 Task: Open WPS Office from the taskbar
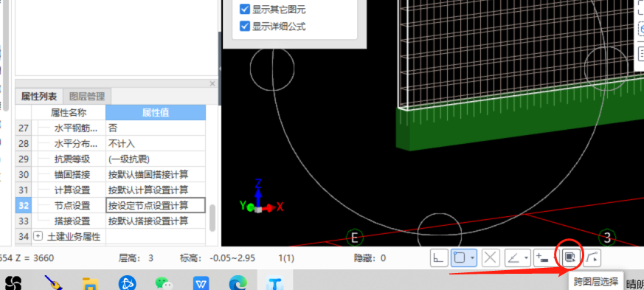coord(201,283)
